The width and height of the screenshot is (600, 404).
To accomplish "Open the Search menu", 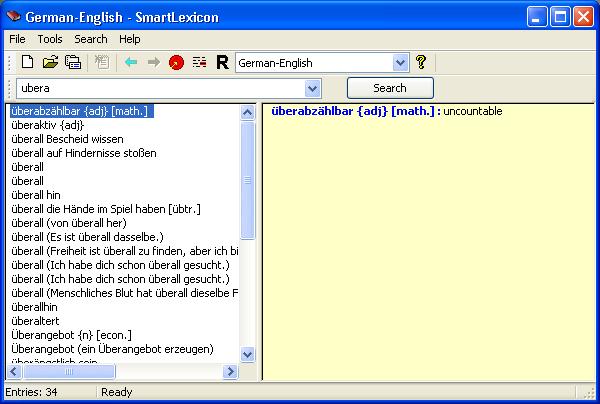I will [91, 39].
